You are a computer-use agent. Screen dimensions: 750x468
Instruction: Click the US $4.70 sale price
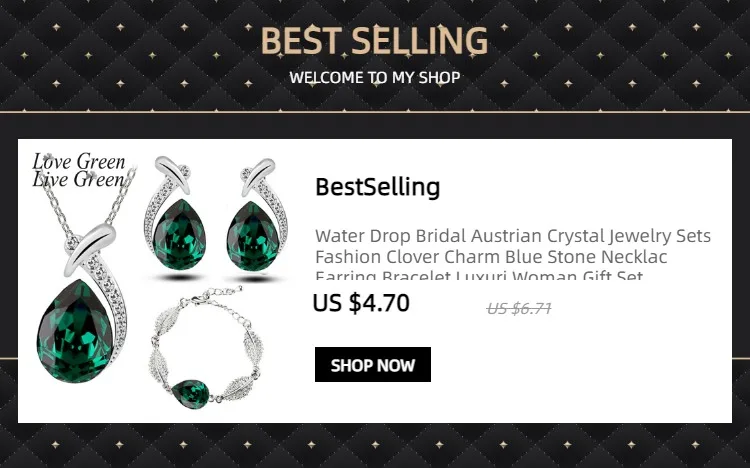361,303
